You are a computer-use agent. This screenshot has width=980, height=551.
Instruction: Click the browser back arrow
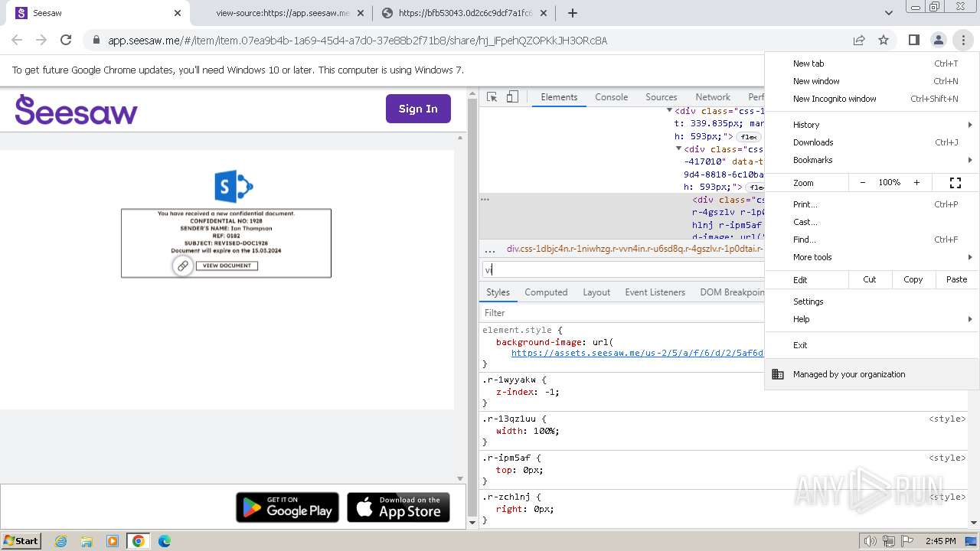coord(17,40)
